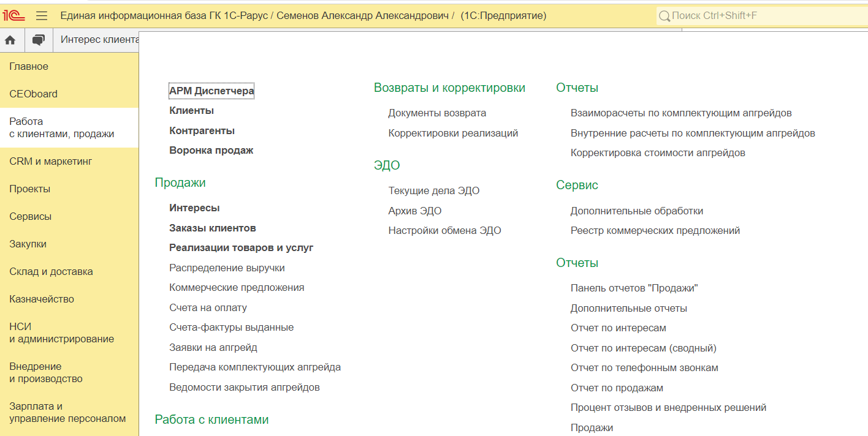
Task: Open the Казначейство section
Action: pos(69,299)
